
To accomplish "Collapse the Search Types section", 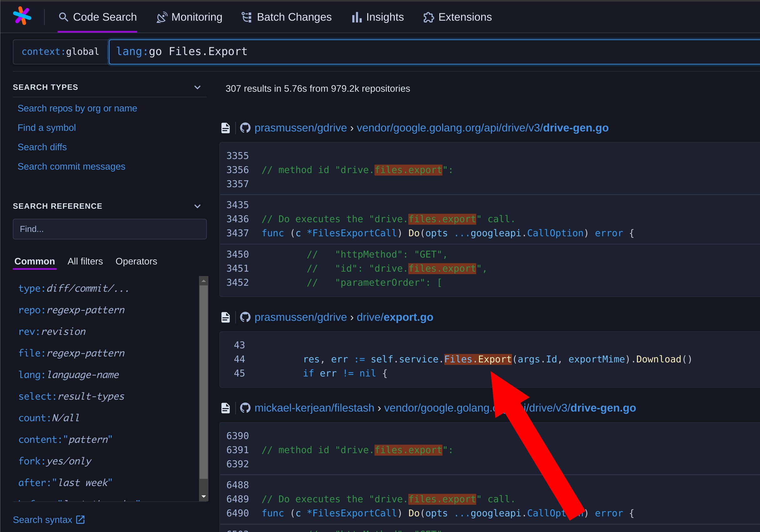I will click(197, 87).
